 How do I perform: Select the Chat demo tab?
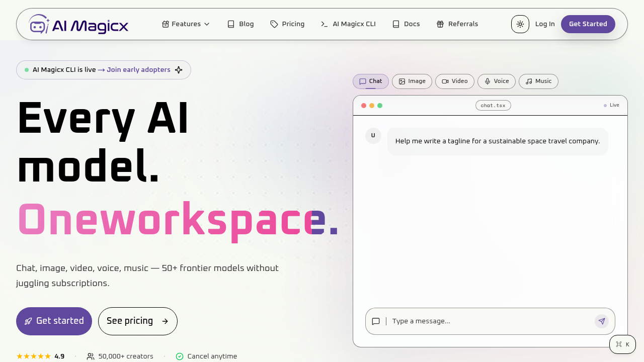coord(371,81)
